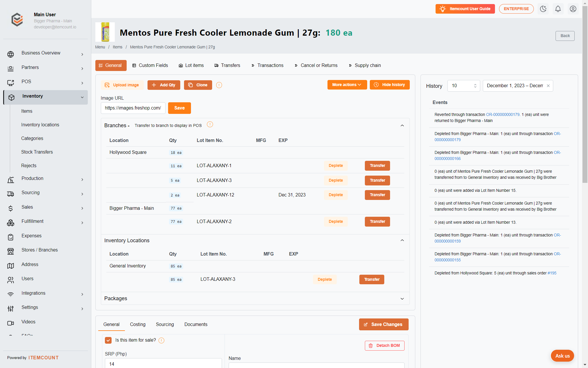Open the notifications bell
The image size is (588, 368).
click(x=558, y=9)
